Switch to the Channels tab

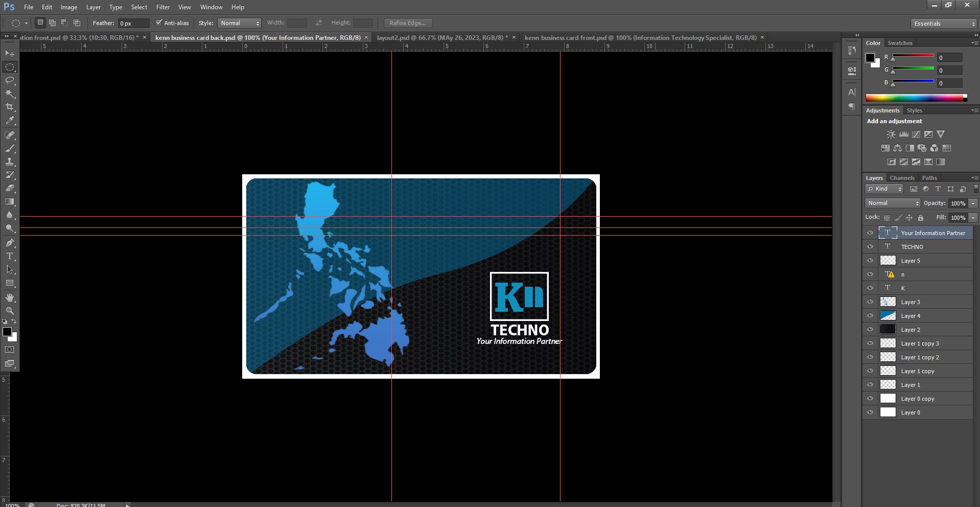902,178
